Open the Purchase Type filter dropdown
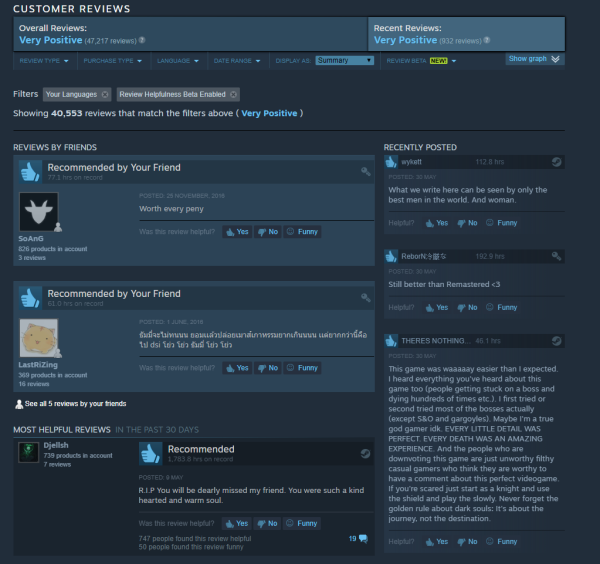The image size is (600, 564). [x=112, y=61]
